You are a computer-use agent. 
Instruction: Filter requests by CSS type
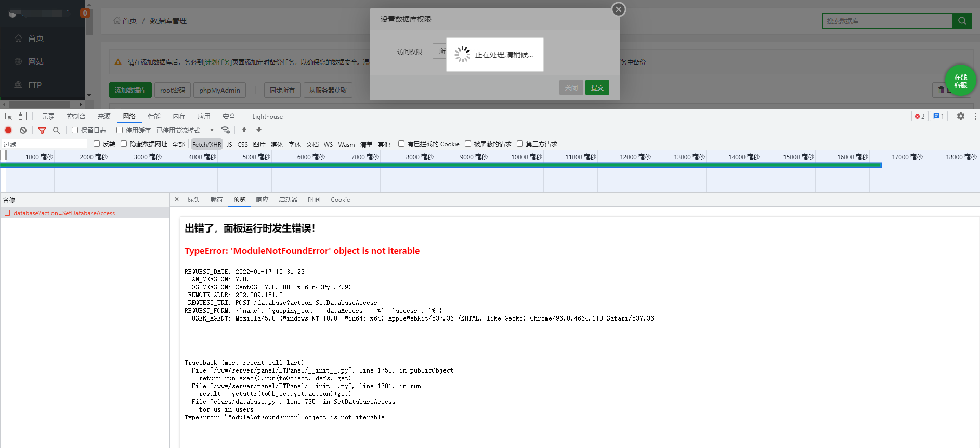click(242, 144)
